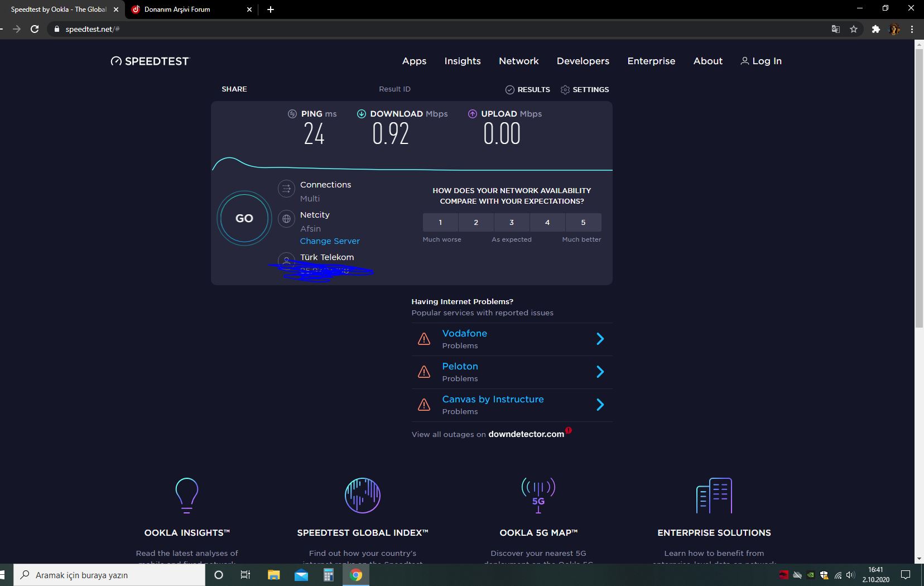Click the Windows taskbar search box

(x=112, y=575)
